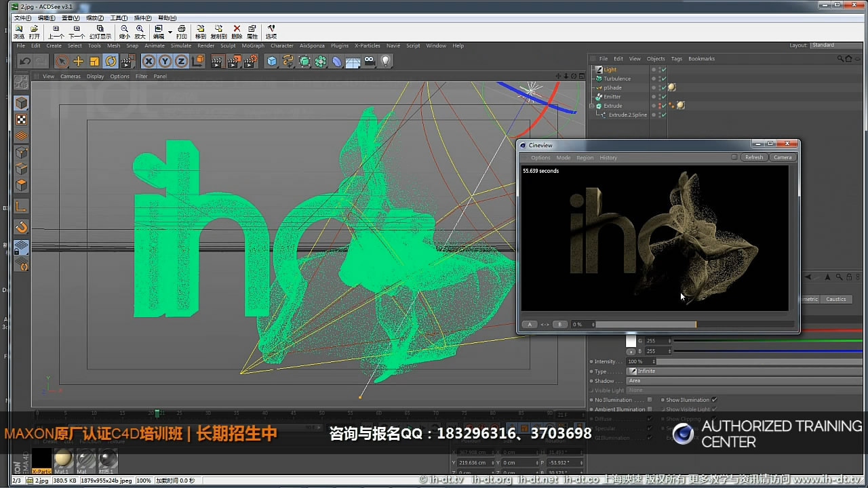Enable the green checkmark on the Emitter object
This screenshot has height=488, width=868.
click(x=663, y=96)
